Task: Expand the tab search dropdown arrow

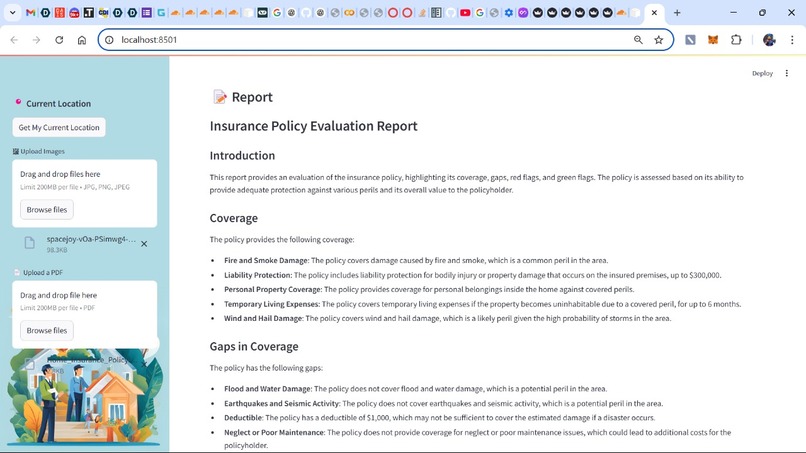Action: (x=12, y=12)
